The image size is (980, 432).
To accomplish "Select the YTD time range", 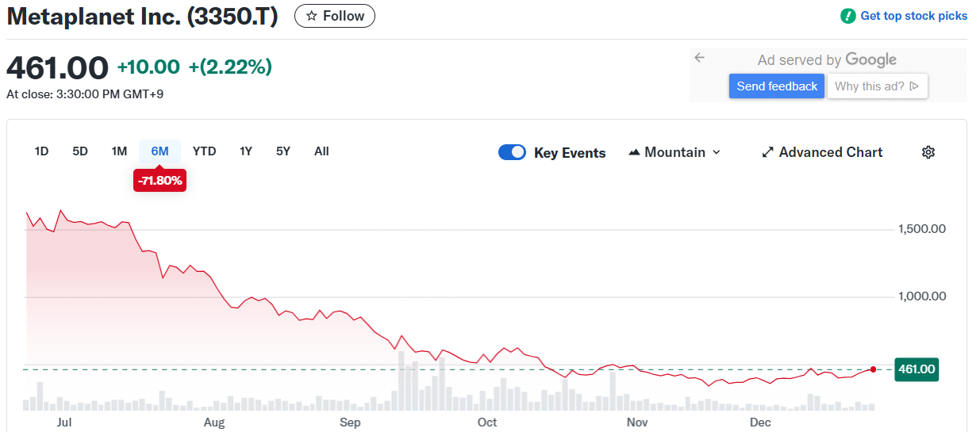I will click(204, 151).
